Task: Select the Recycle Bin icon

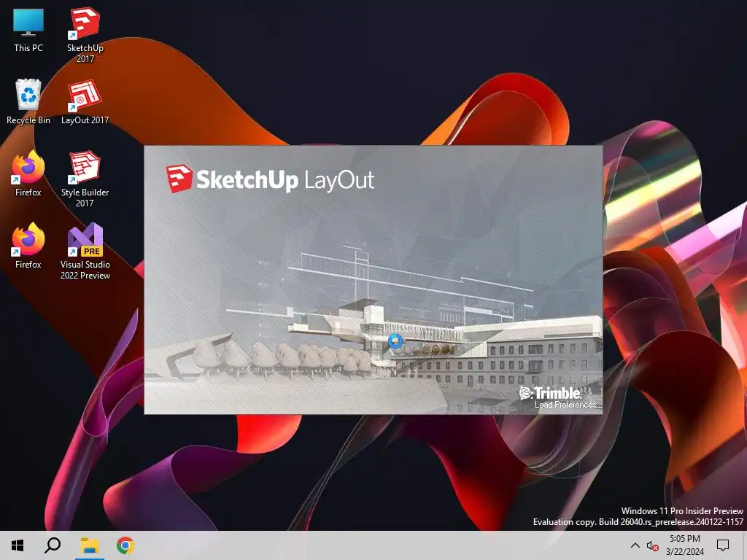Action: click(28, 102)
